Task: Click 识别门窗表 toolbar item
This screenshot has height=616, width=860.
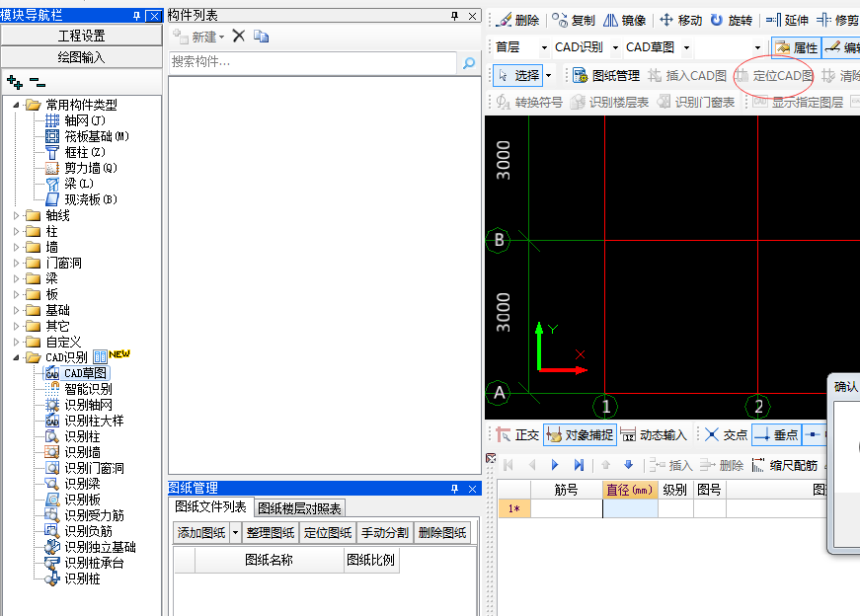Action: point(695,102)
